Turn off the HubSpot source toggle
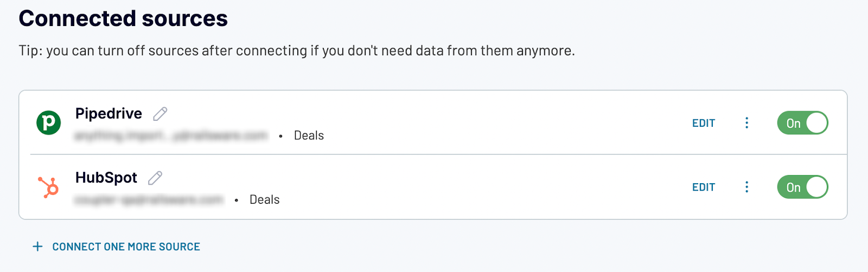Viewport: 868px width, 272px height. [x=802, y=187]
